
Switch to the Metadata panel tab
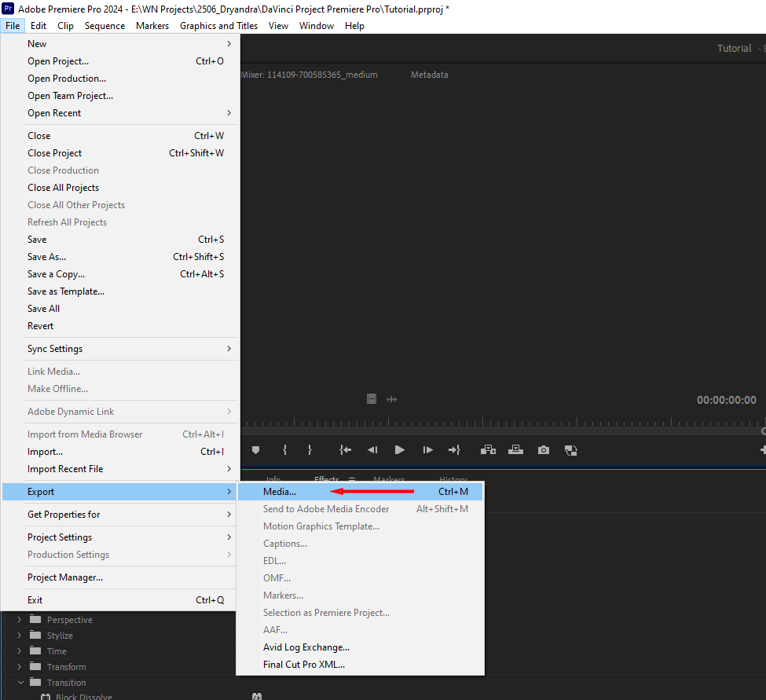429,75
